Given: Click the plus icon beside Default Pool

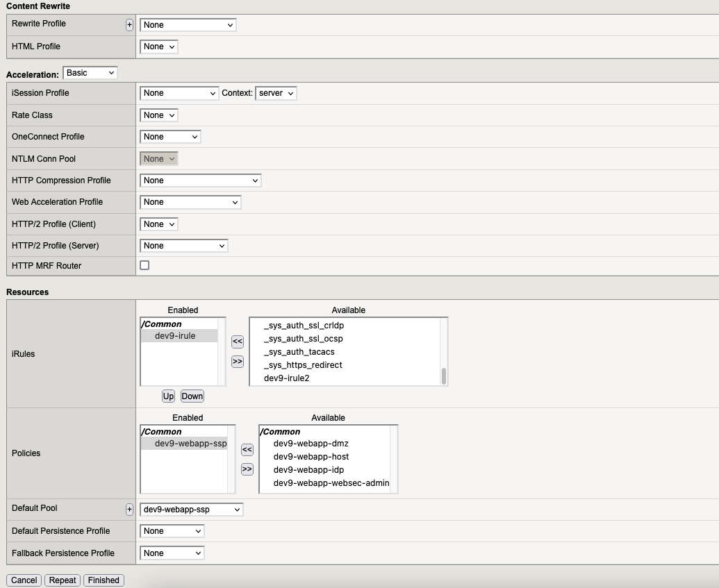Looking at the screenshot, I should pyautogui.click(x=129, y=510).
